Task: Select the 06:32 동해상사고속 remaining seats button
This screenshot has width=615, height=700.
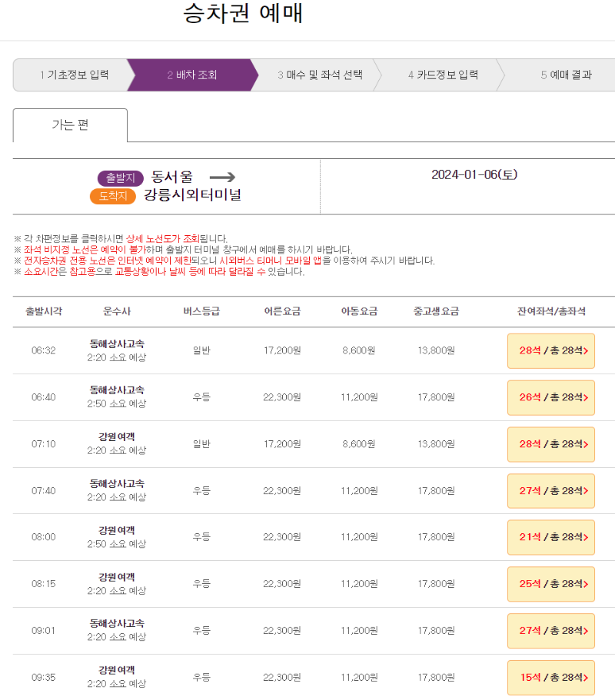Action: coord(550,350)
